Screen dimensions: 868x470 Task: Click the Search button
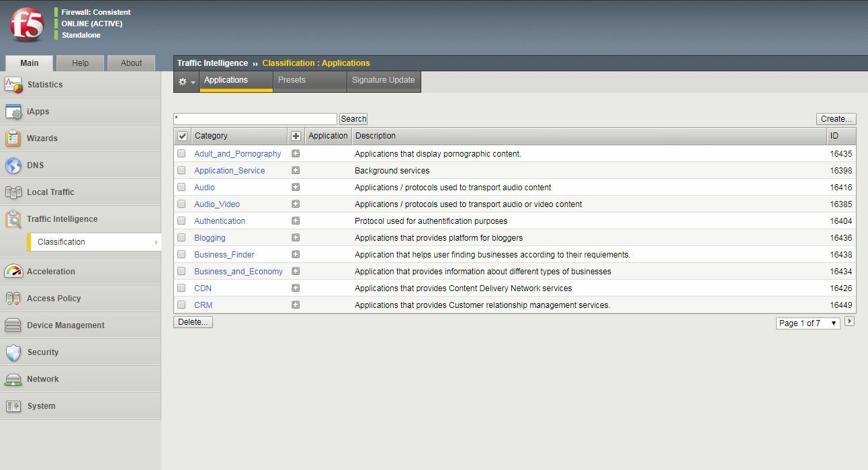353,119
